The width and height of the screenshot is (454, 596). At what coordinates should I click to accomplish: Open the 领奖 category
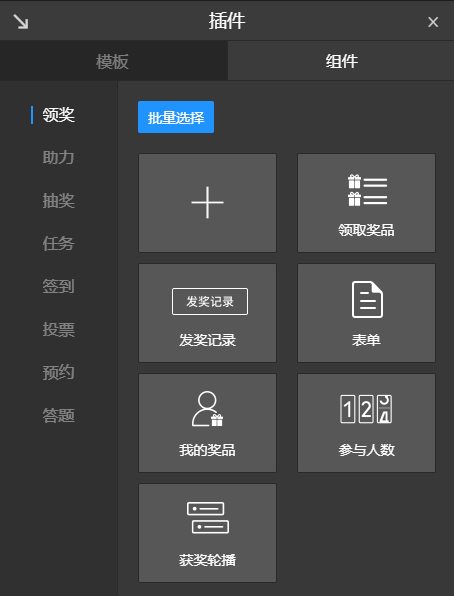[x=58, y=115]
